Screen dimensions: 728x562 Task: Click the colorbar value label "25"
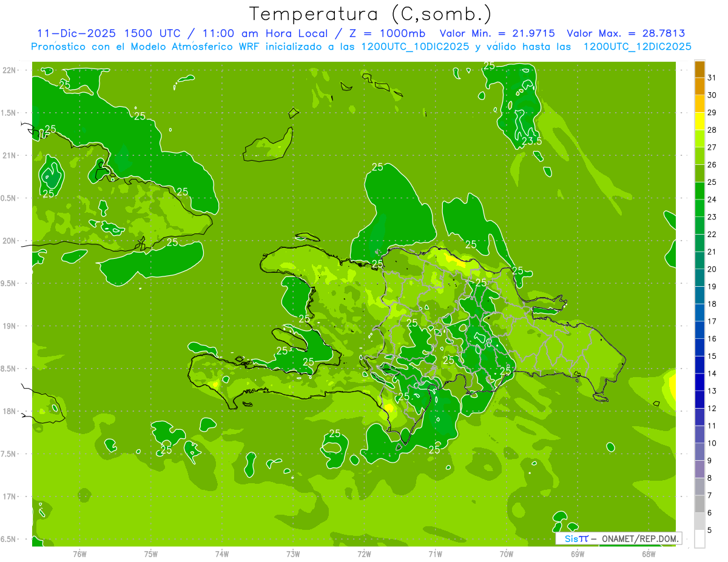[x=712, y=182]
